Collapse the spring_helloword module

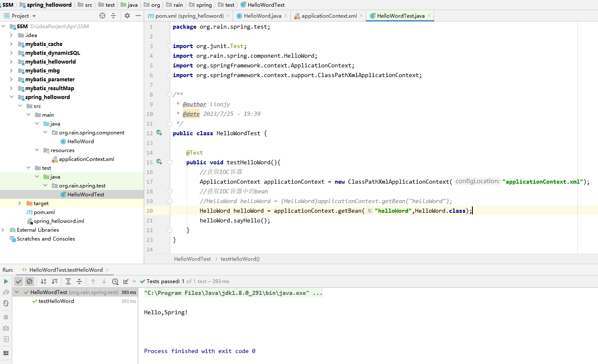pyautogui.click(x=11, y=97)
